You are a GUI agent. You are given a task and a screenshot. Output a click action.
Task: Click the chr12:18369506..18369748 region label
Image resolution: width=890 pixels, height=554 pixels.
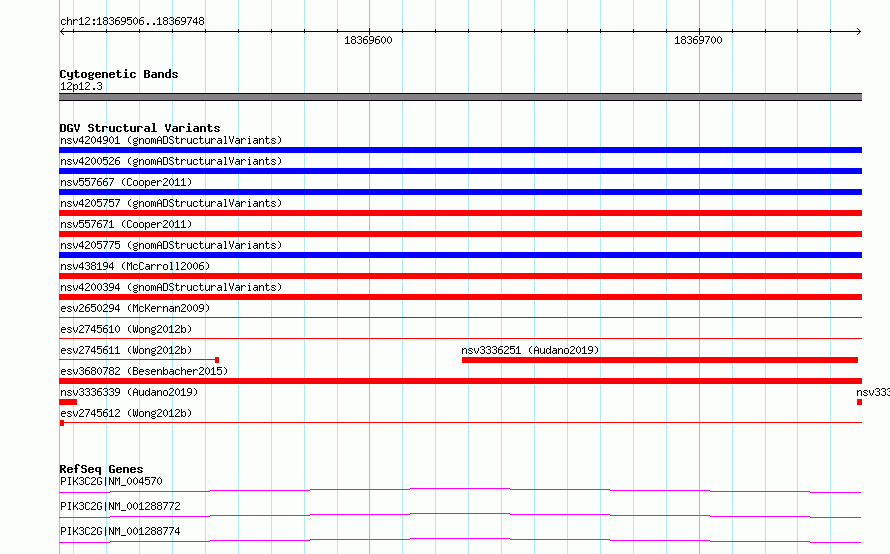click(132, 21)
